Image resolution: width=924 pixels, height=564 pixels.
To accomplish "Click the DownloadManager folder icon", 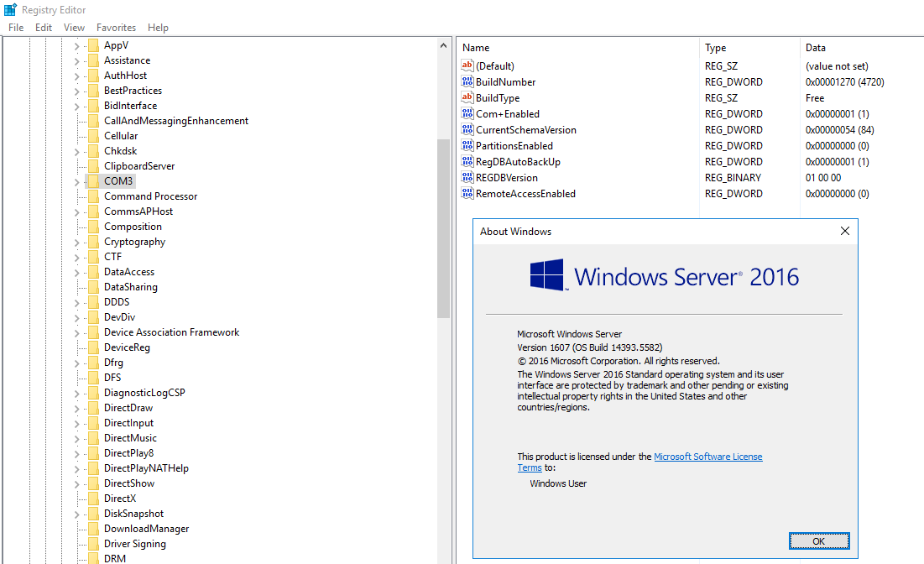I will tap(93, 529).
